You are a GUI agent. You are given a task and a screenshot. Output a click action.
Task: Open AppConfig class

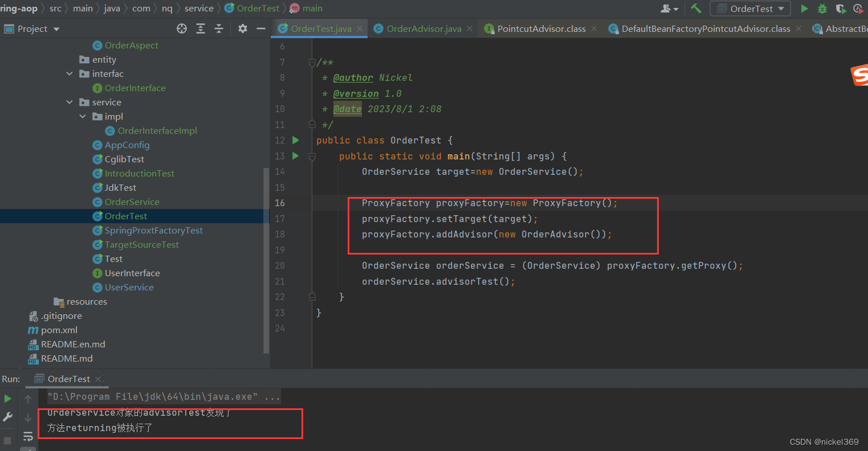click(x=127, y=145)
